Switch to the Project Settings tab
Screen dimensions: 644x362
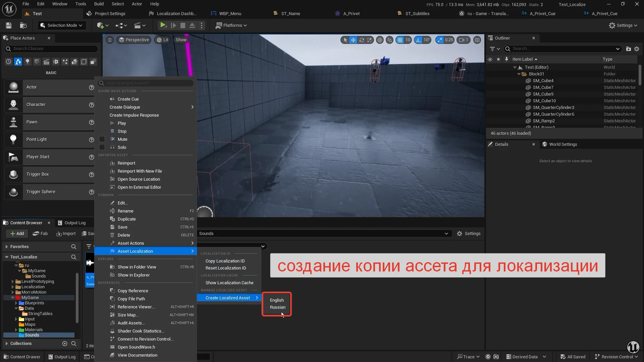110,14
